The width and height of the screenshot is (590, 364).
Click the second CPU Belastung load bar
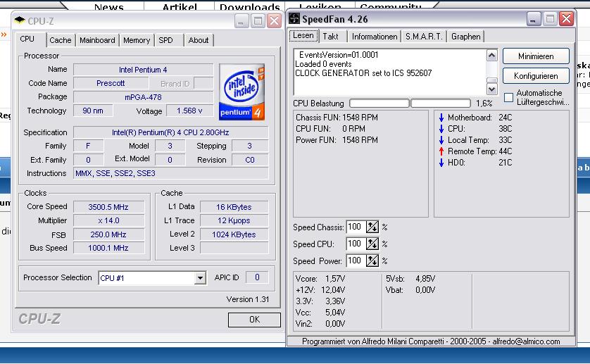coord(441,103)
